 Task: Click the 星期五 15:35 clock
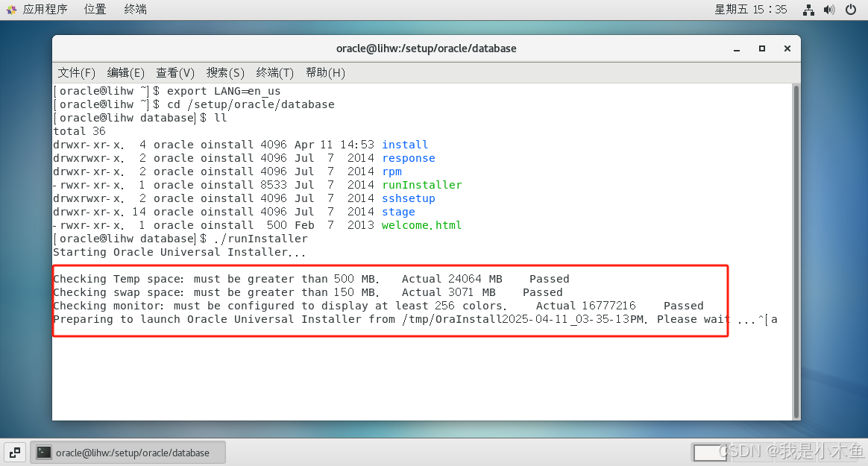pyautogui.click(x=750, y=10)
